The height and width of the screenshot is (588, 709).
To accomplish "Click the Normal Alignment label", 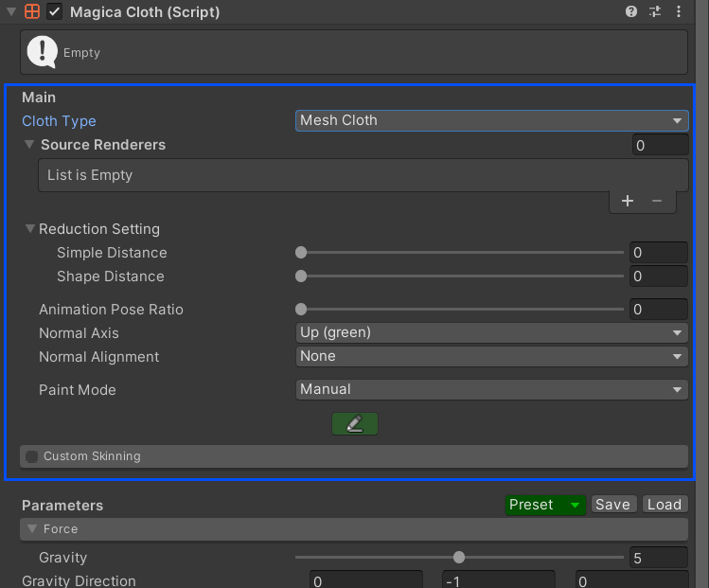I will click(99, 357).
